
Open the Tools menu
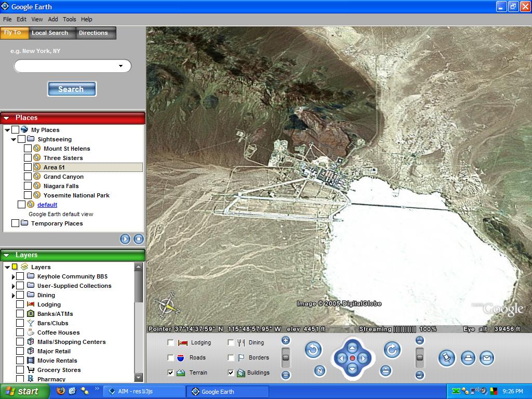(x=69, y=19)
